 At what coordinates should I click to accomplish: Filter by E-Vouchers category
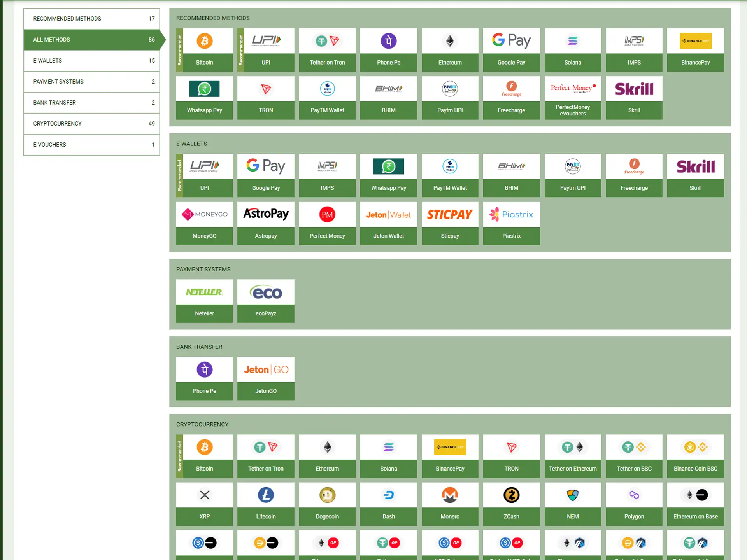92,145
